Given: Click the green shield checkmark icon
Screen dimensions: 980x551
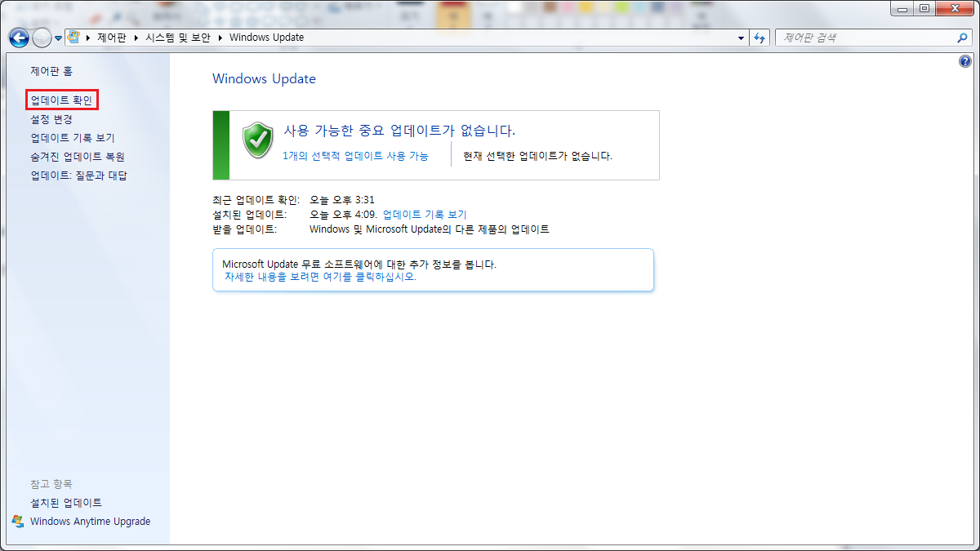Looking at the screenshot, I should [258, 140].
